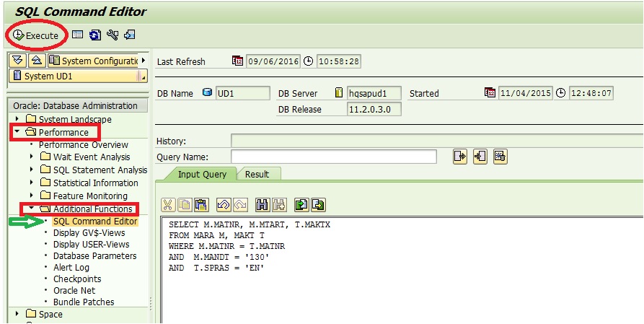Viewport: 644px width, 324px height.
Task: Click the Last Refresh date field 09/06/2016
Action: 273,61
